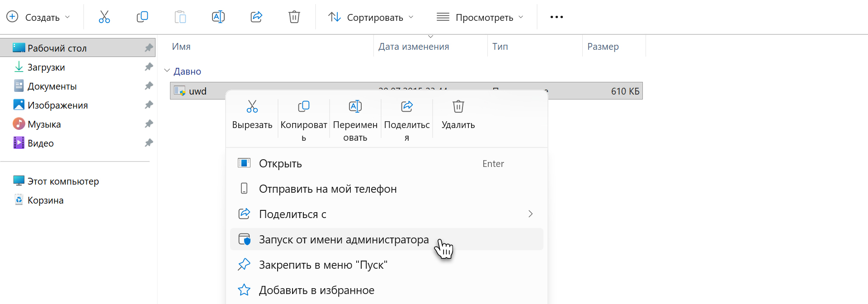Open the three-dots more options menu
This screenshot has width=868, height=304.
tap(557, 17)
